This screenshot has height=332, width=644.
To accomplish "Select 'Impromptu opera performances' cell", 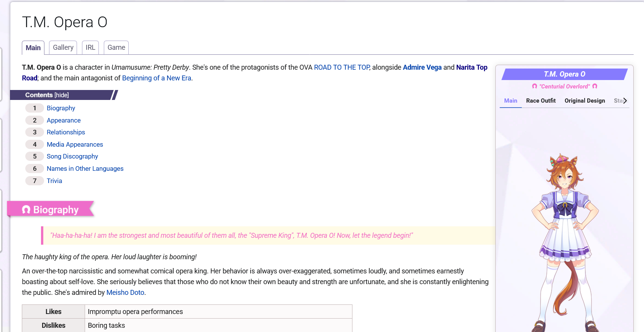I will click(x=218, y=312).
